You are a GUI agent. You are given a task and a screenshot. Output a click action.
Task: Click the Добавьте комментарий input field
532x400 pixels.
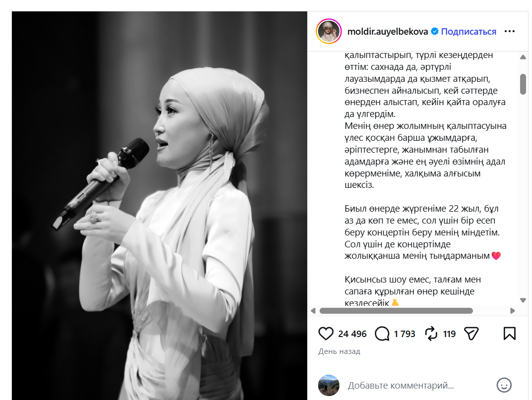click(x=418, y=386)
